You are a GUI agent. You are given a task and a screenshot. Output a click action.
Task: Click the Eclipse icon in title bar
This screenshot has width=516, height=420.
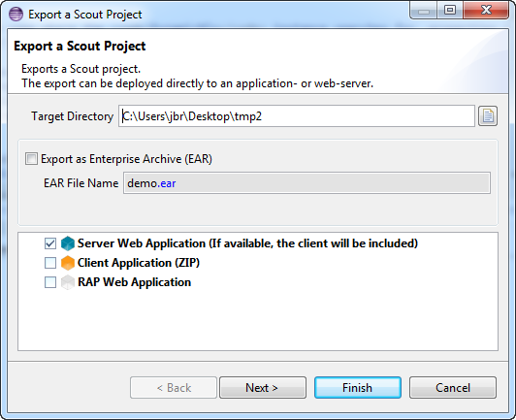point(16,15)
